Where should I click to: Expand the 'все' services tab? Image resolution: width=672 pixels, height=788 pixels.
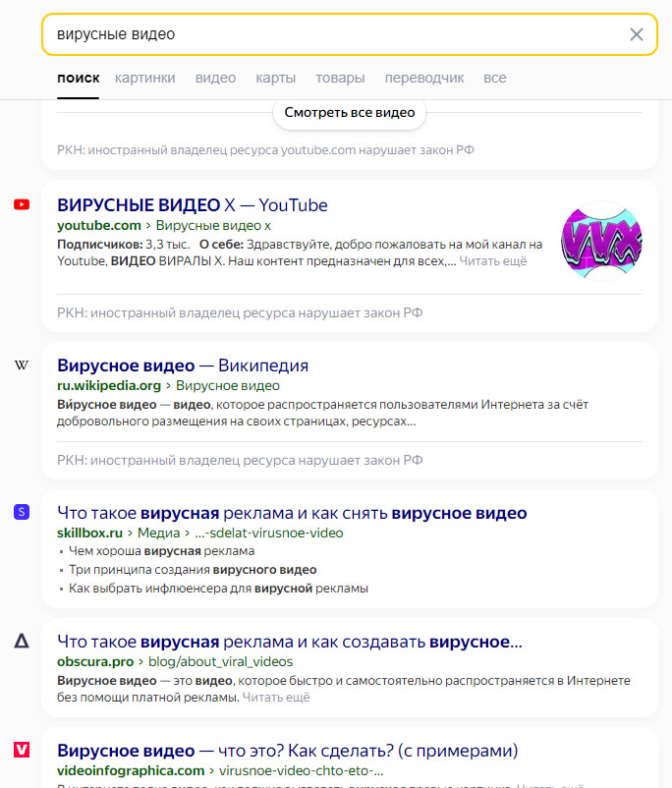pos(494,78)
